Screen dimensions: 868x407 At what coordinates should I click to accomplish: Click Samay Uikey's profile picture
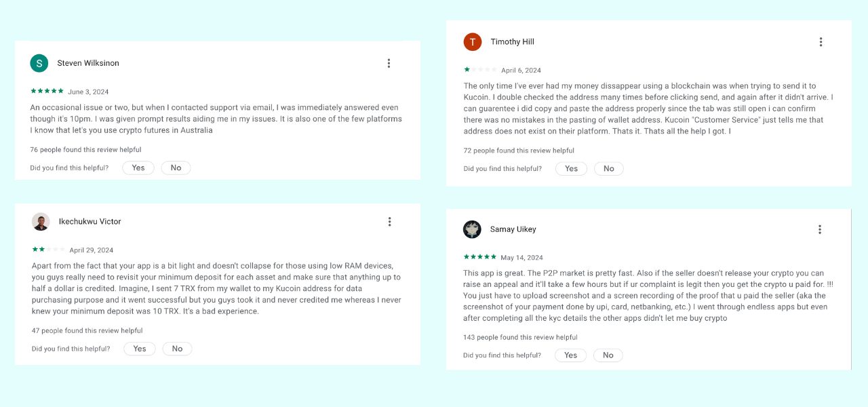(472, 229)
